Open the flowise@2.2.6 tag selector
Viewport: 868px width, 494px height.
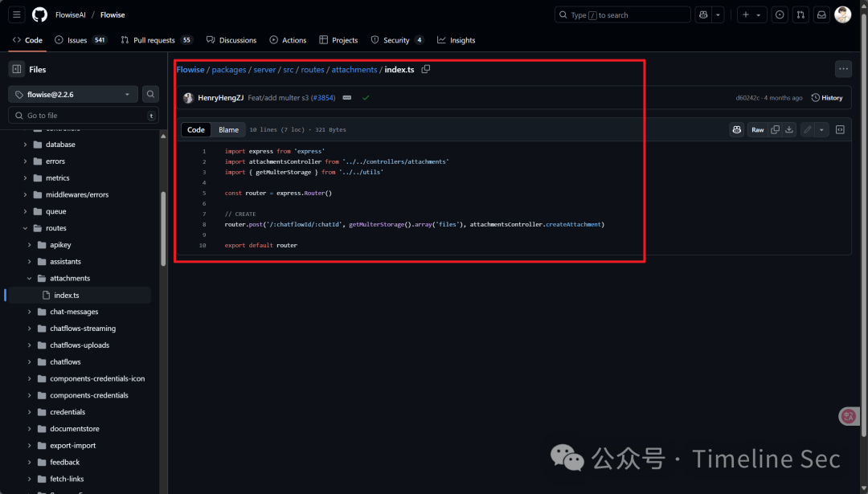click(x=72, y=95)
